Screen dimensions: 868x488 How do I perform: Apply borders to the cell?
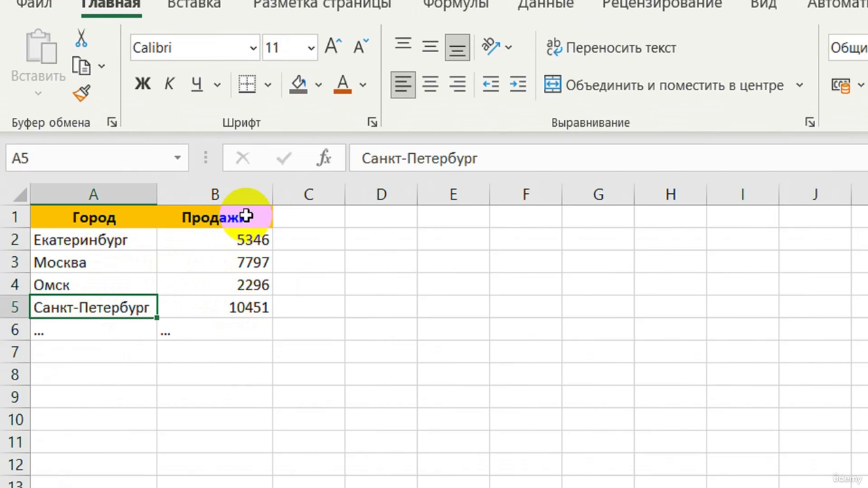(247, 85)
